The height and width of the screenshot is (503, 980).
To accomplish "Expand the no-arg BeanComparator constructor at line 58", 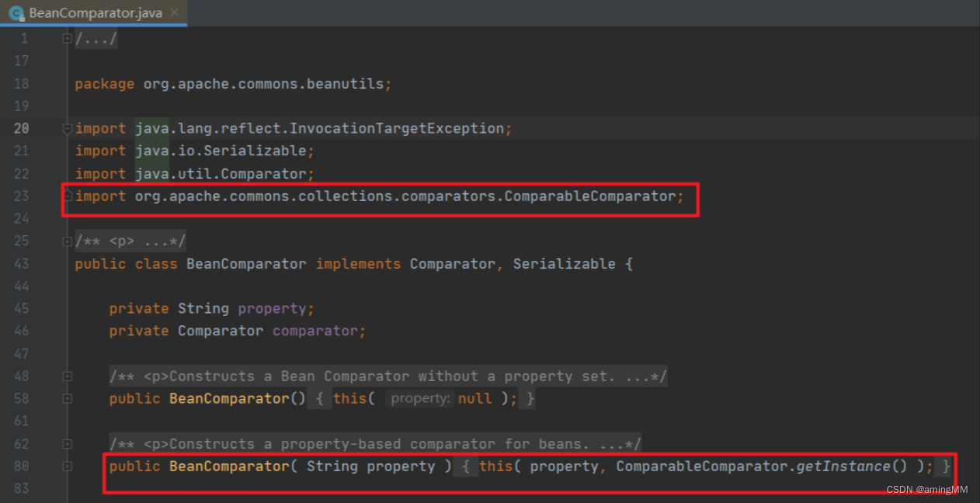I will tap(68, 399).
